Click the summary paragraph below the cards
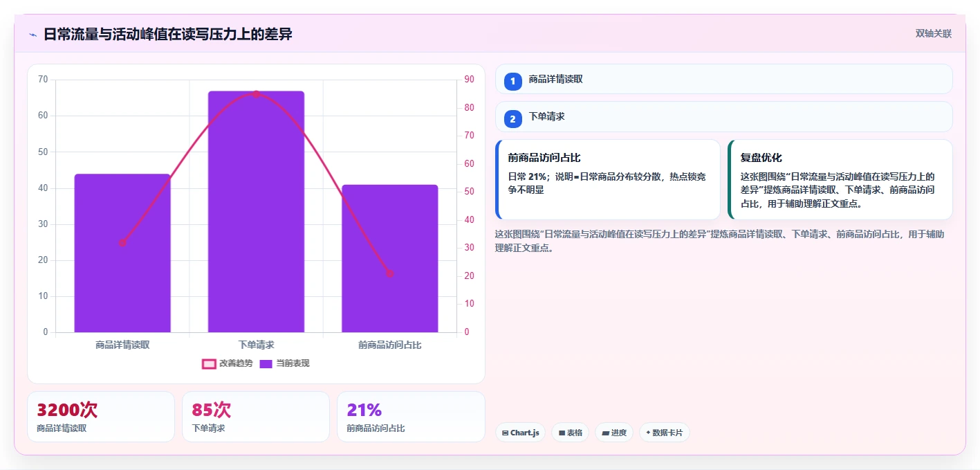The image size is (980, 470). tap(720, 241)
